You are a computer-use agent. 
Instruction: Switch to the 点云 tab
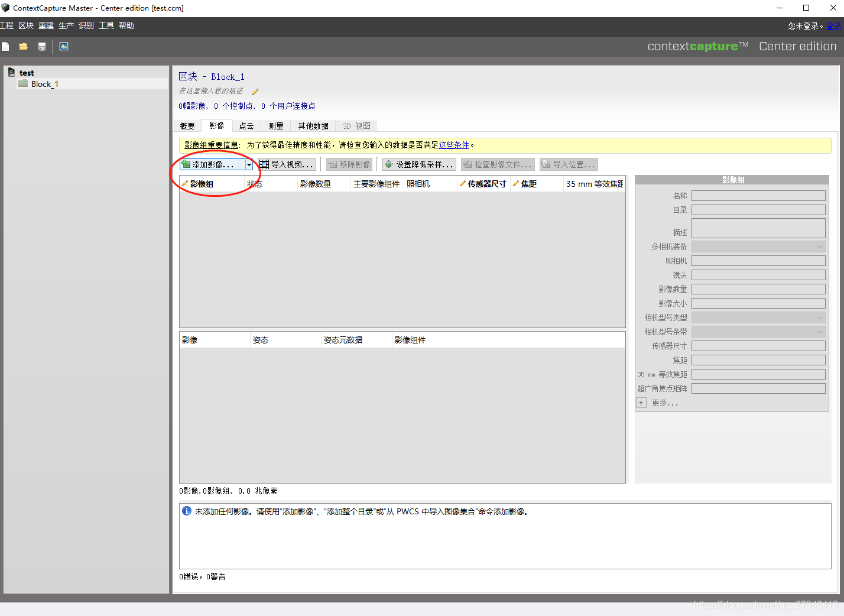(x=246, y=126)
